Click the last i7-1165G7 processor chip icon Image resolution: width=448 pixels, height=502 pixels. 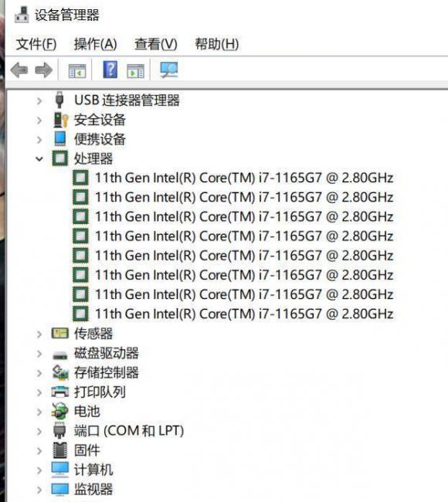pos(80,314)
